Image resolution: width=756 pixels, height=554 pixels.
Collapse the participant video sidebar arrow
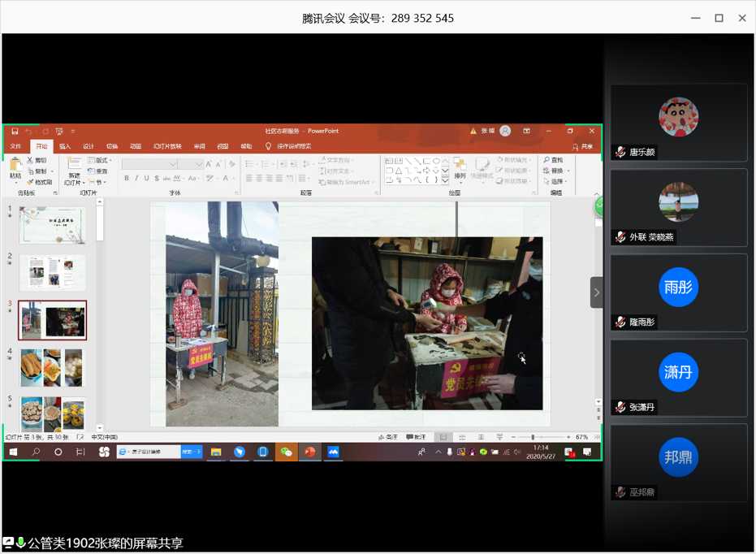coord(596,292)
